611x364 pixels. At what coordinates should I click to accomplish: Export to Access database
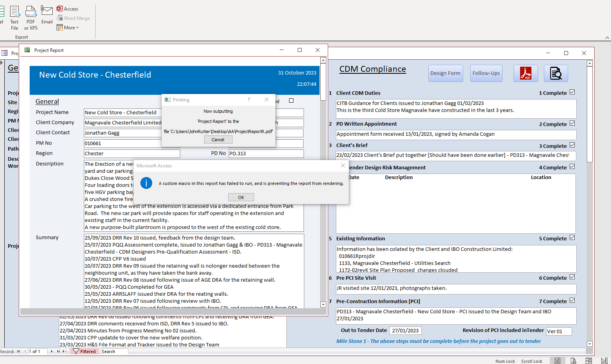point(67,9)
